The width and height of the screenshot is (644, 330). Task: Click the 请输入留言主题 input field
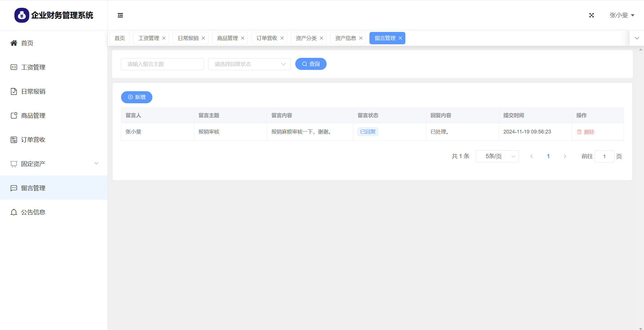click(162, 64)
